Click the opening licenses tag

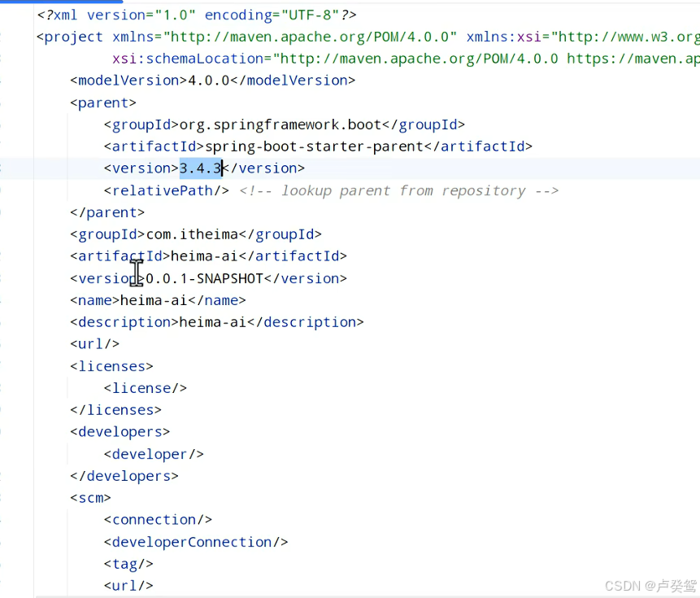tap(111, 366)
